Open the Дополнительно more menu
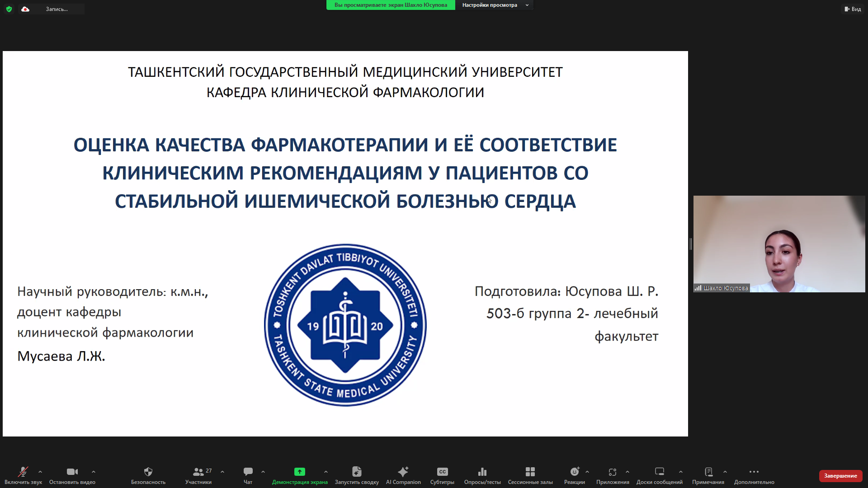The image size is (868, 488). pyautogui.click(x=754, y=472)
